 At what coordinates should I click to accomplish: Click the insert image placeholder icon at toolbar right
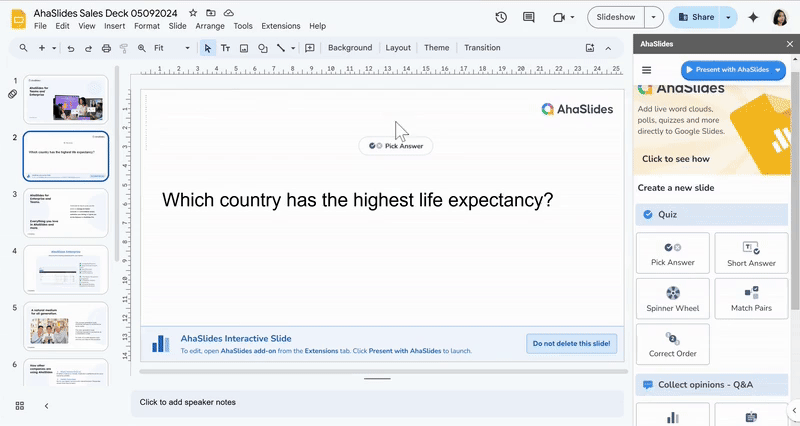(x=590, y=48)
